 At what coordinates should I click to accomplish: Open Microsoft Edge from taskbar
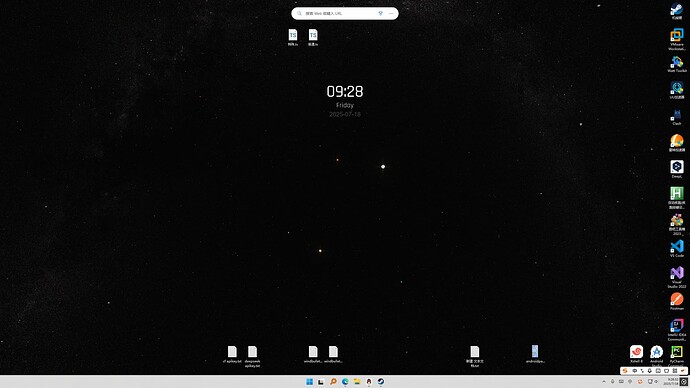point(345,381)
